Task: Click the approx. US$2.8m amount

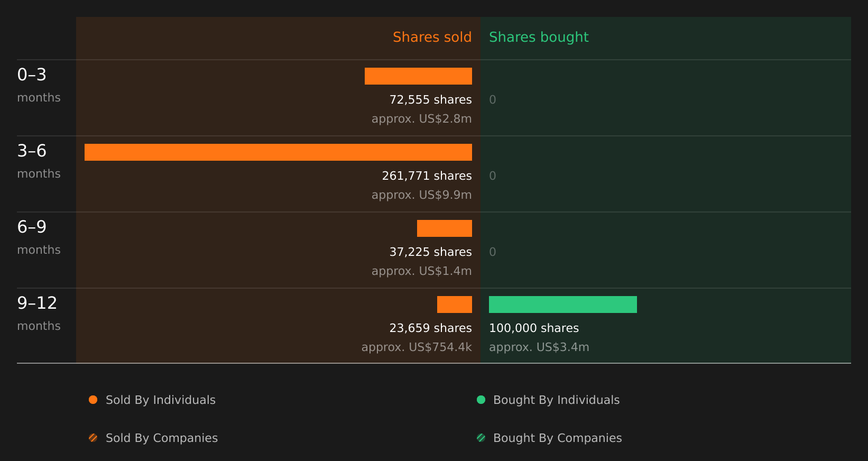Action: click(x=421, y=118)
